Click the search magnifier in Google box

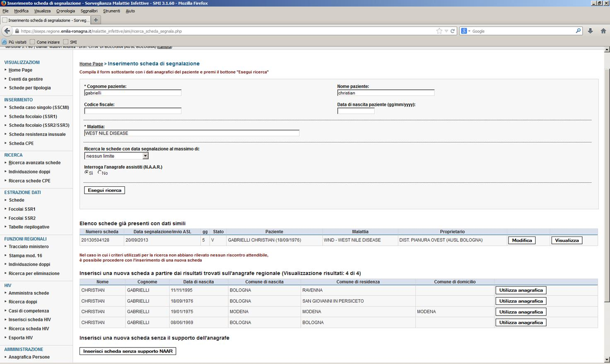coord(578,31)
